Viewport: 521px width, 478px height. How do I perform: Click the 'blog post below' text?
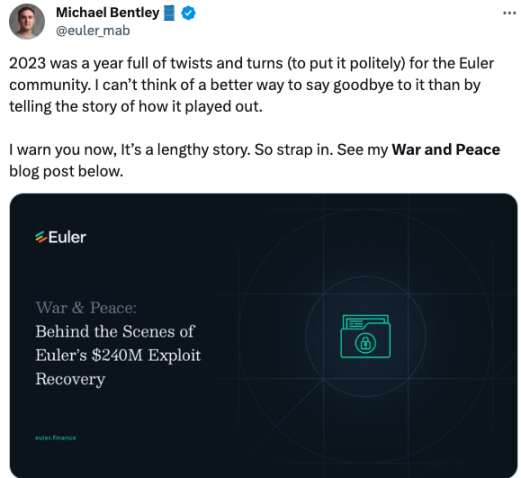pos(66,171)
